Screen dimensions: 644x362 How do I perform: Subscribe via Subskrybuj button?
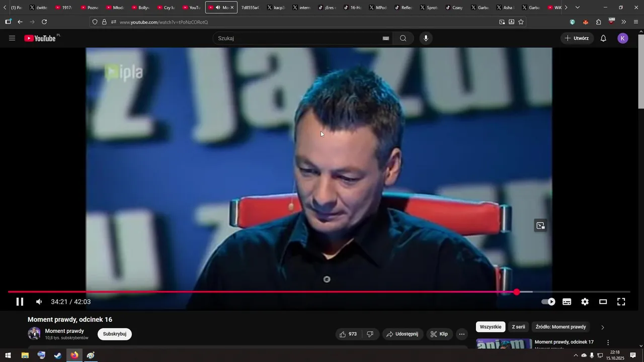coord(115,334)
